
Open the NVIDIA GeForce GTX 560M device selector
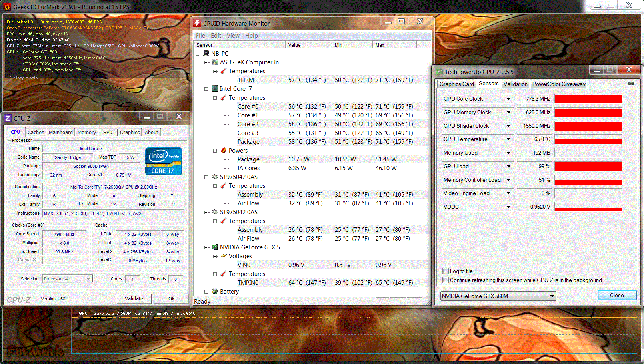point(498,296)
